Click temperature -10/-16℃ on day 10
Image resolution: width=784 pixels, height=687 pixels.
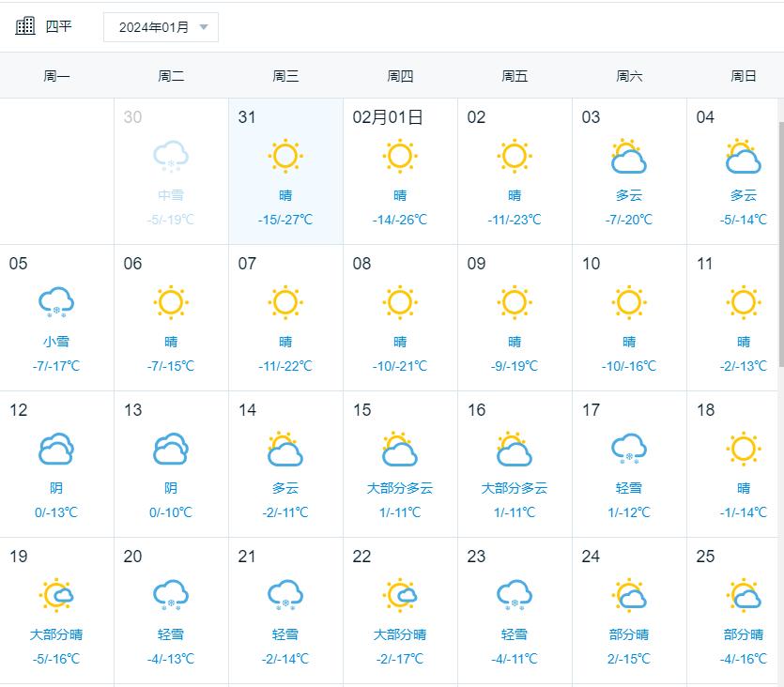click(x=629, y=366)
